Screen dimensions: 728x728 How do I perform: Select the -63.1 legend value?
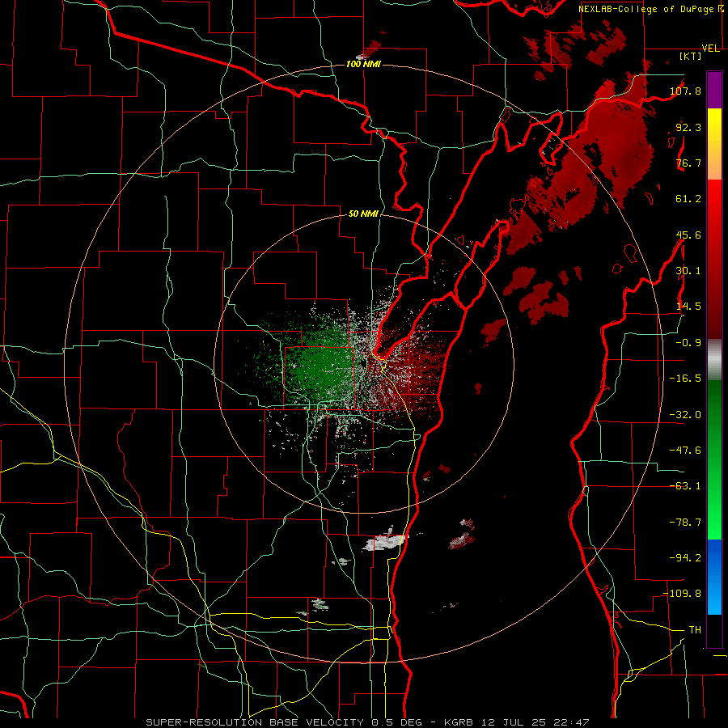pyautogui.click(x=685, y=486)
